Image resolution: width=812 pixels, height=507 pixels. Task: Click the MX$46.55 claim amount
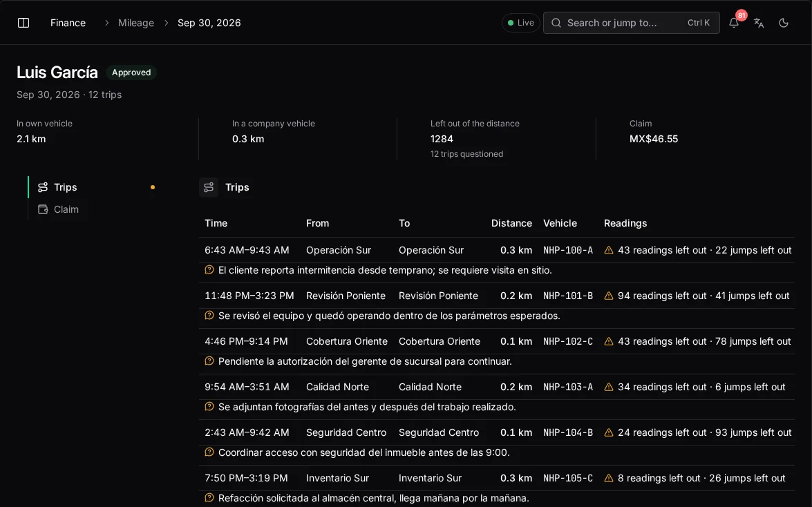click(x=654, y=139)
